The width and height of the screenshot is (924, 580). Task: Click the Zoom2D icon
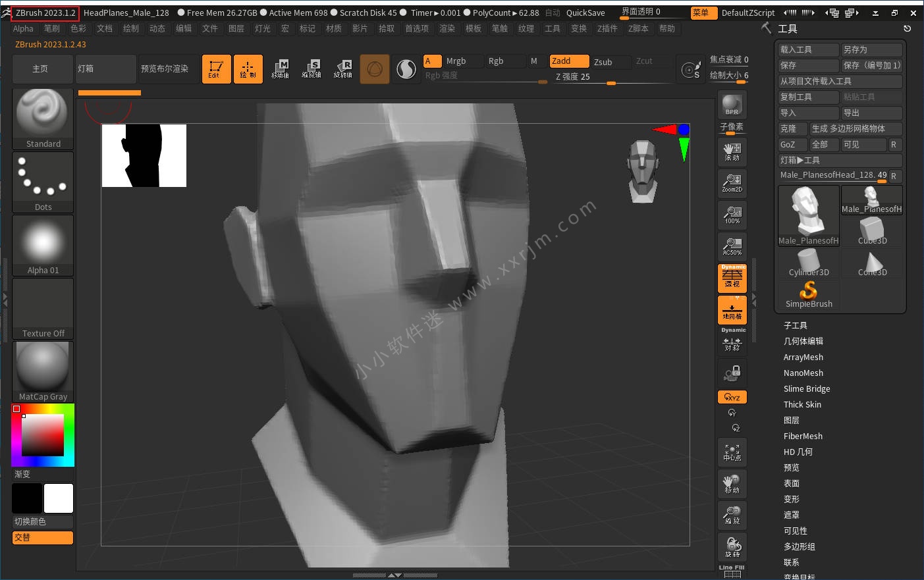point(732,183)
